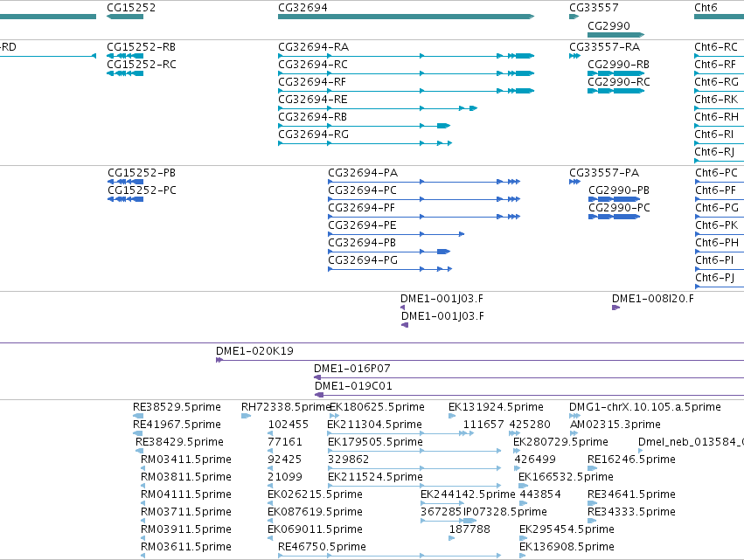Click protein CG32694-PG
744x560 pixels.
point(363,260)
